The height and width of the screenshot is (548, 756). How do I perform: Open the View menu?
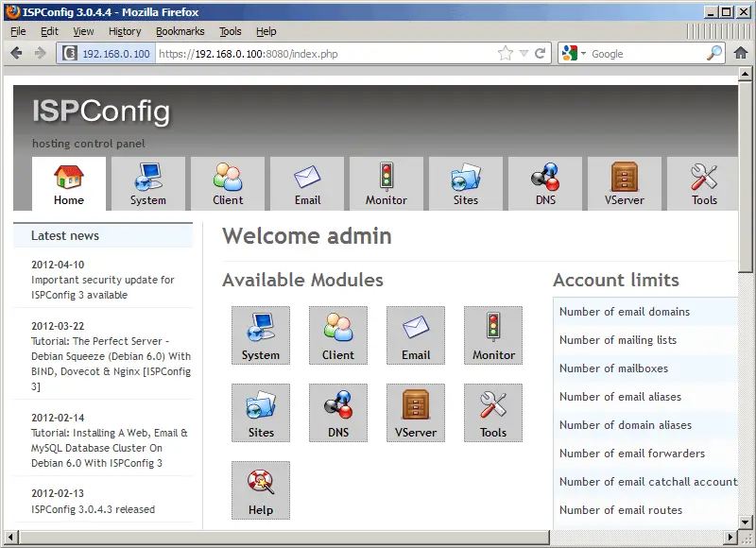[x=83, y=31]
